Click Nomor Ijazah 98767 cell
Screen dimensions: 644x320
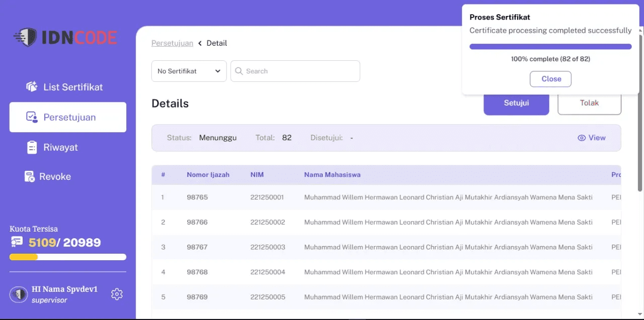pyautogui.click(x=197, y=247)
